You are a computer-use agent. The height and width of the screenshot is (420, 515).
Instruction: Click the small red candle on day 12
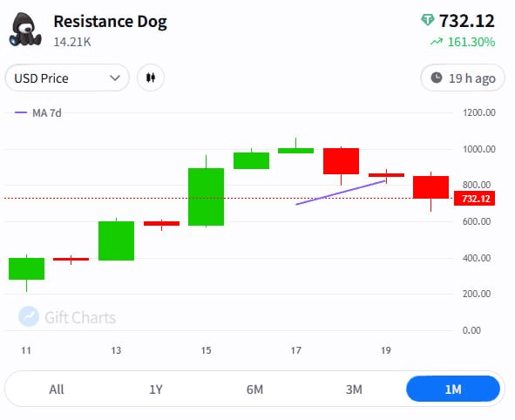point(71,259)
